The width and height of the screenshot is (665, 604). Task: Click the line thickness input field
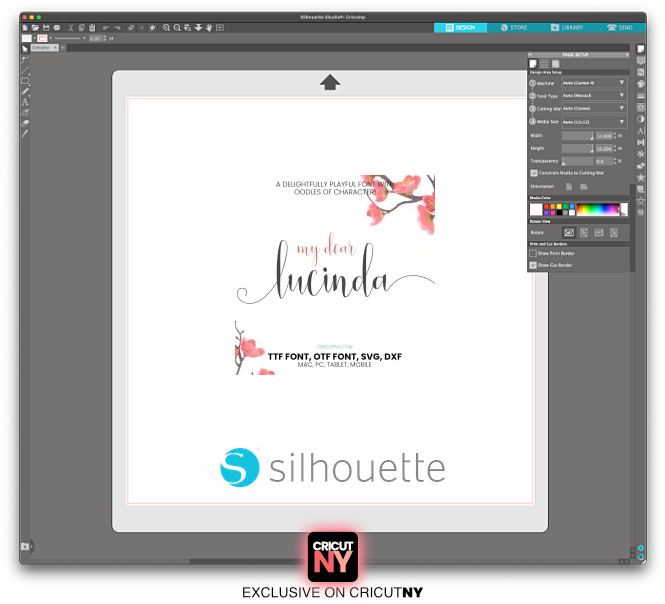tap(95, 38)
